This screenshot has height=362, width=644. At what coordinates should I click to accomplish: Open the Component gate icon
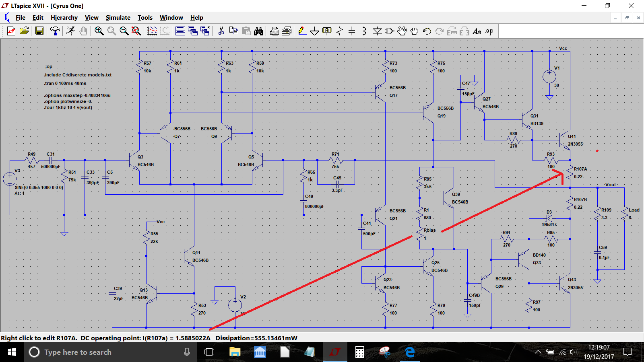tap(390, 31)
